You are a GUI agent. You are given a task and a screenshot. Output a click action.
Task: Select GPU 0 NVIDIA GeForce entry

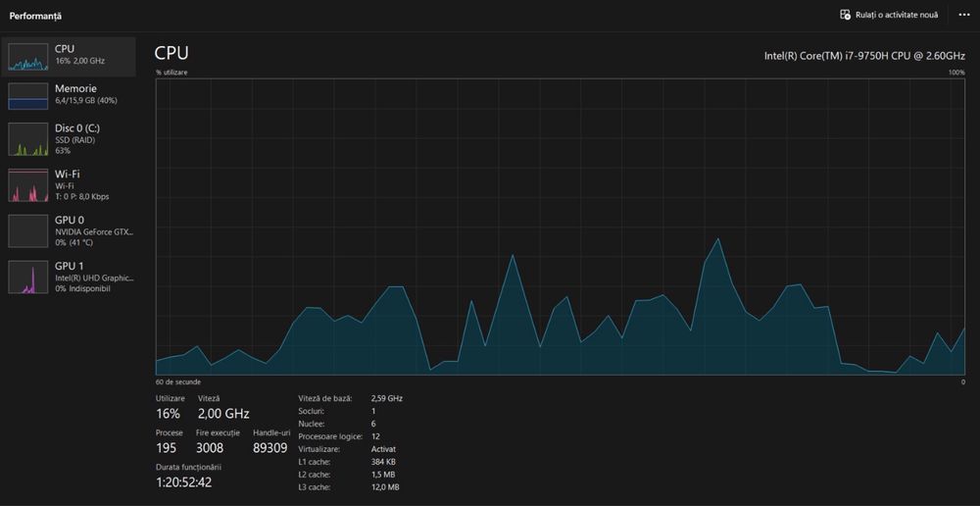tap(69, 230)
